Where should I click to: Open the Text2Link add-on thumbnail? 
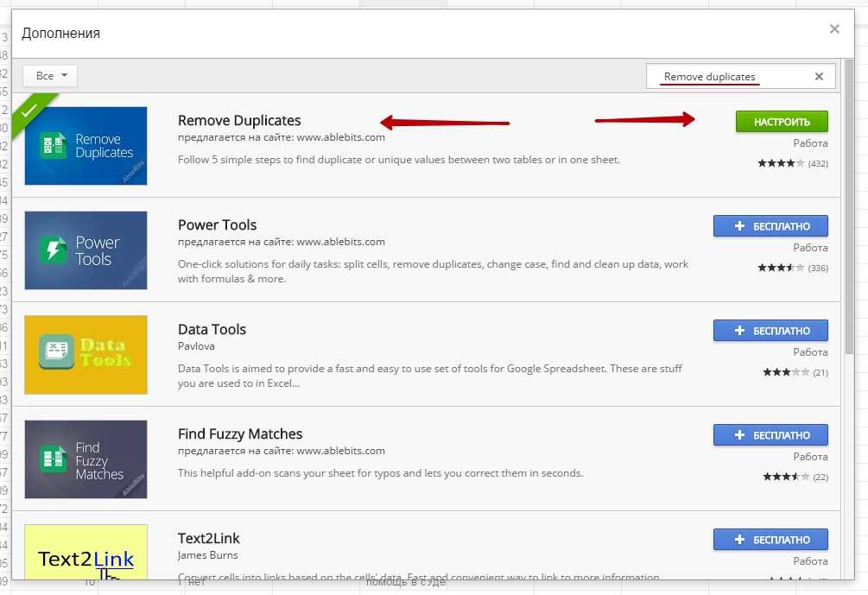click(86, 553)
